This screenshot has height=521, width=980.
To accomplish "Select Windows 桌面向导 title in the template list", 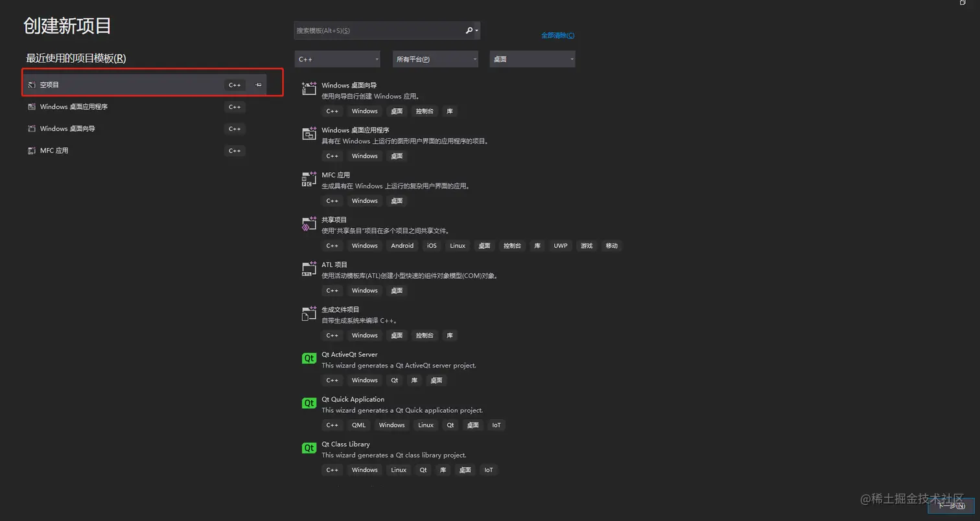I will [349, 86].
